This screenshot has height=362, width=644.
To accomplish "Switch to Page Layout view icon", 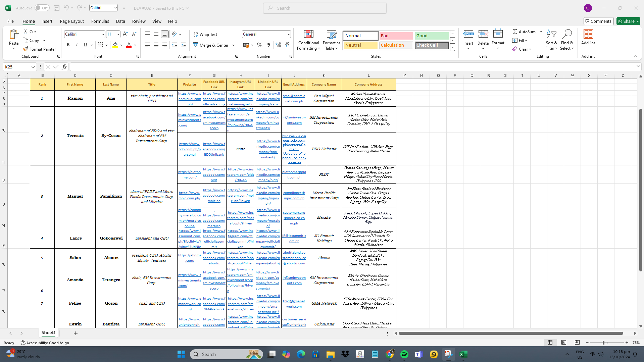I will (x=564, y=343).
